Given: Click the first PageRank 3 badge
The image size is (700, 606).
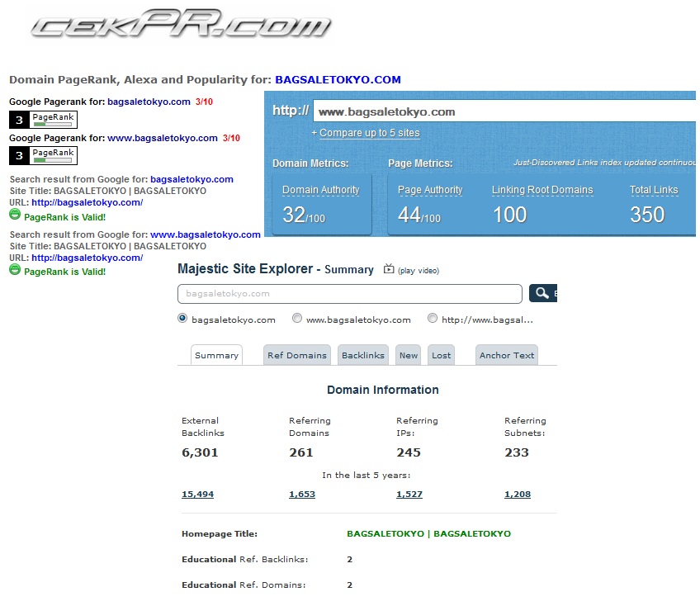Looking at the screenshot, I should pos(43,120).
